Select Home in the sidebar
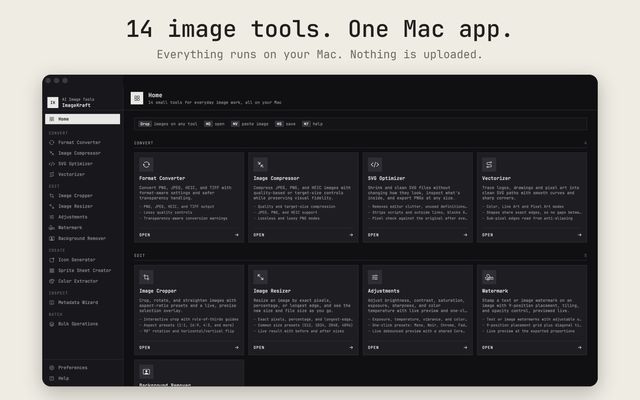Viewport: 640px width, 400px height. click(82, 119)
